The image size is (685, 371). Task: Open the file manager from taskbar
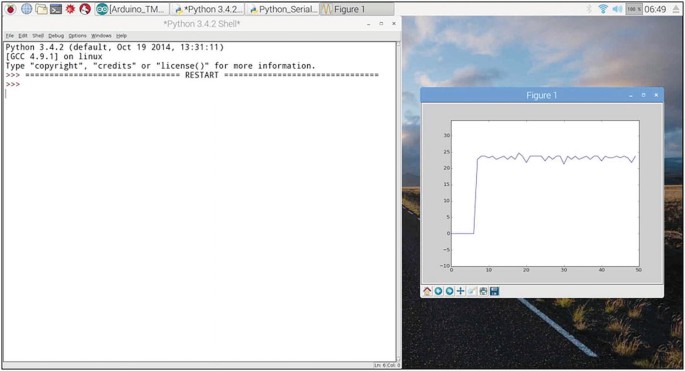(x=42, y=9)
